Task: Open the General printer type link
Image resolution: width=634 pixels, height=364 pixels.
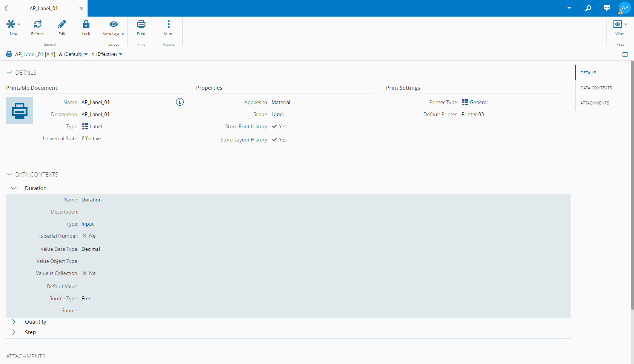Action: (x=479, y=102)
